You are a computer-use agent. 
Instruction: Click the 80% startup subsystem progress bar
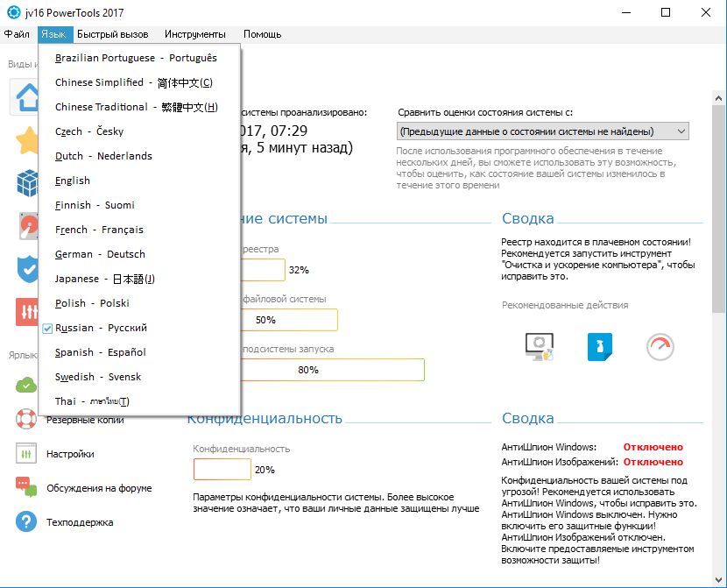308,370
